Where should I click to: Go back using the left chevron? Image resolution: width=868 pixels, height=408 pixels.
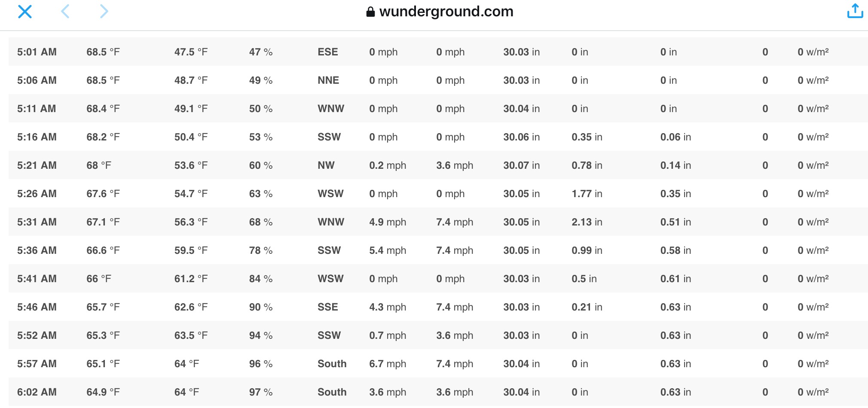coord(65,11)
